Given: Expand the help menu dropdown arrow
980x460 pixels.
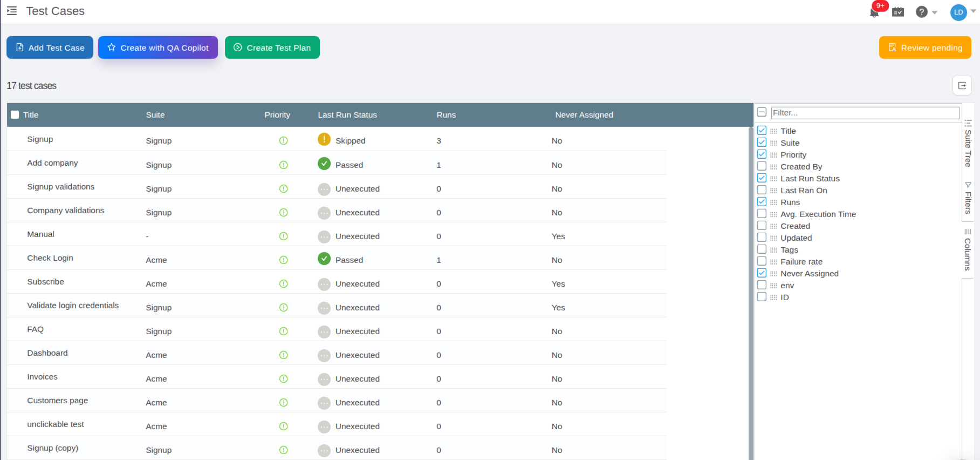Looking at the screenshot, I should (x=935, y=12).
